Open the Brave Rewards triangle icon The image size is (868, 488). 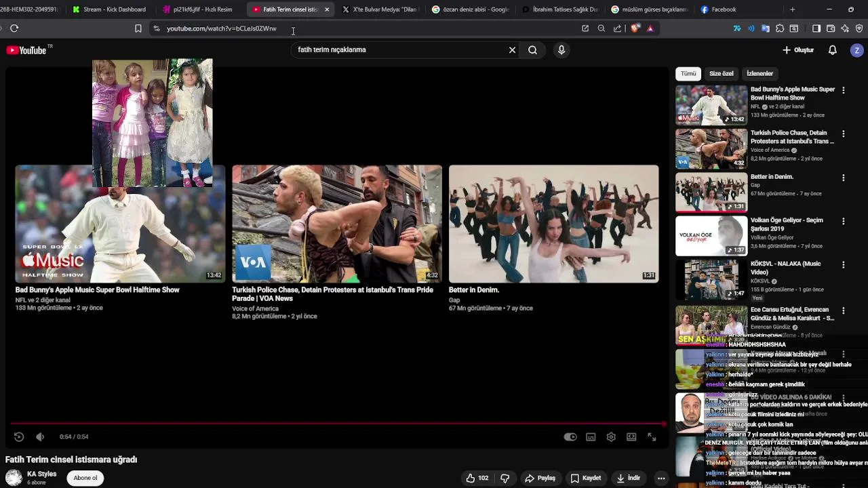[650, 28]
